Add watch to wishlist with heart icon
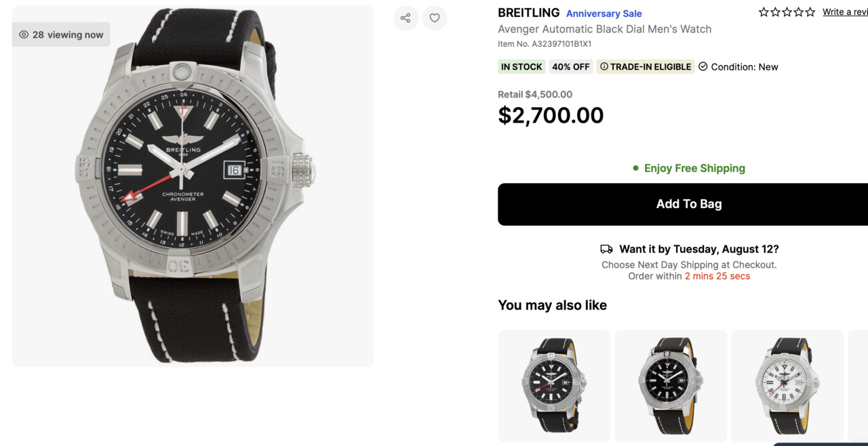The height and width of the screenshot is (446, 868). (435, 18)
